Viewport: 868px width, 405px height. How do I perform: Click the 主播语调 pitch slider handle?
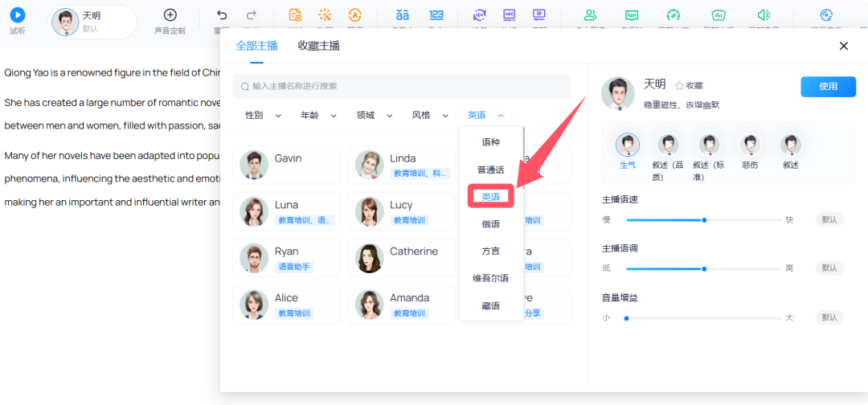(x=704, y=268)
